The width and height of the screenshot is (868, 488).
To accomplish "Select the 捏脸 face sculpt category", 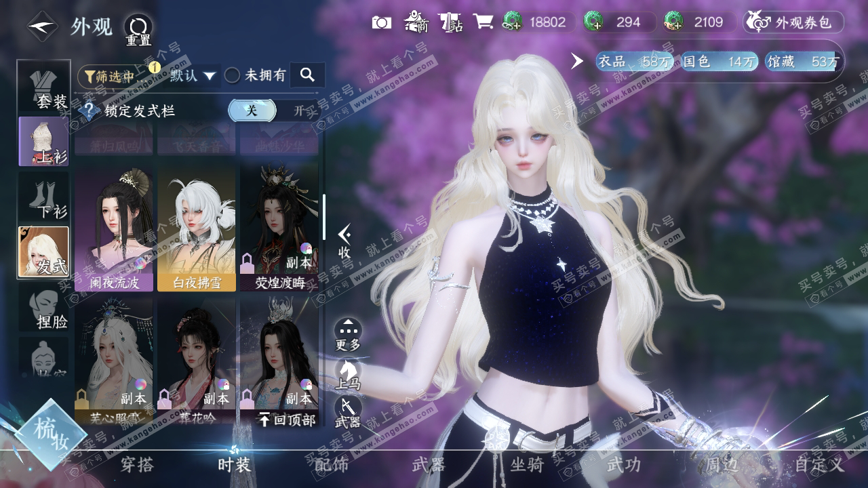I will tap(44, 307).
